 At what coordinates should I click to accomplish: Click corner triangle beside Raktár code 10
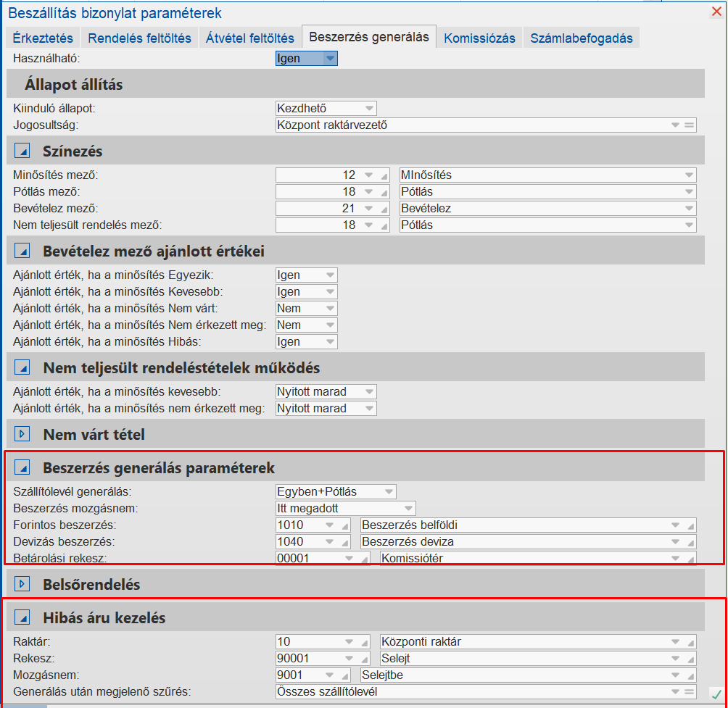pos(365,643)
